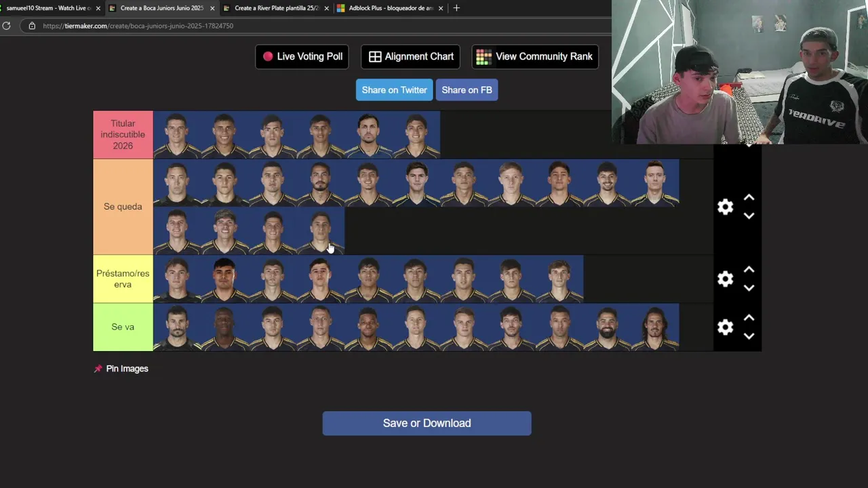868x488 pixels.
Task: Share tier list on FB
Action: point(467,90)
